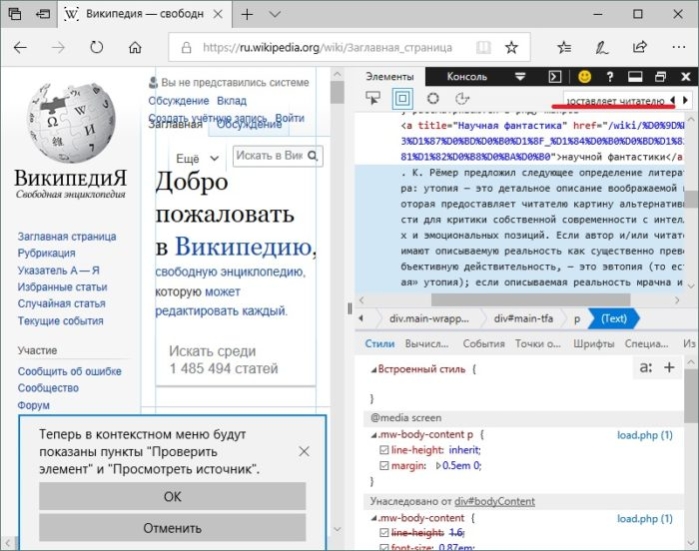Set tabs aside using titlebar icon
This screenshot has height=551, width=699.
point(43,14)
